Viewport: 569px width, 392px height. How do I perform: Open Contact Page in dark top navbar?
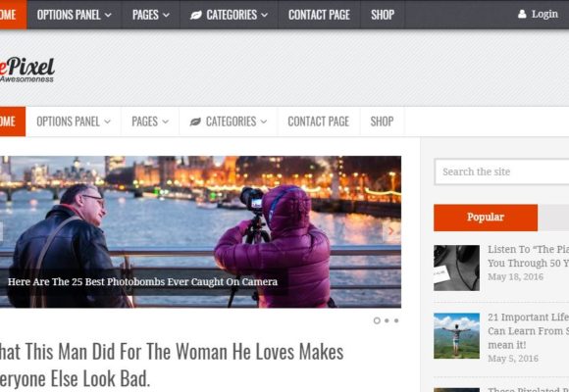click(319, 15)
